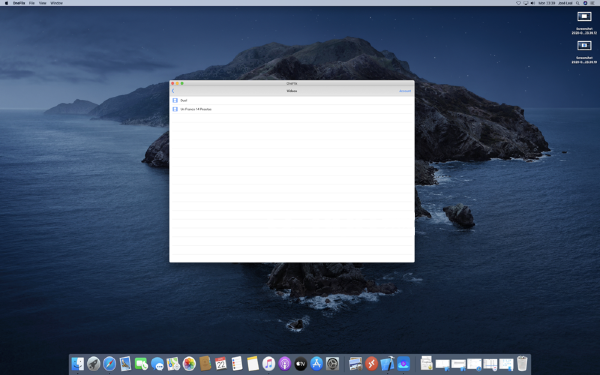The height and width of the screenshot is (375, 600).
Task: Click the film icon beside Duel
Action: pyautogui.click(x=175, y=100)
